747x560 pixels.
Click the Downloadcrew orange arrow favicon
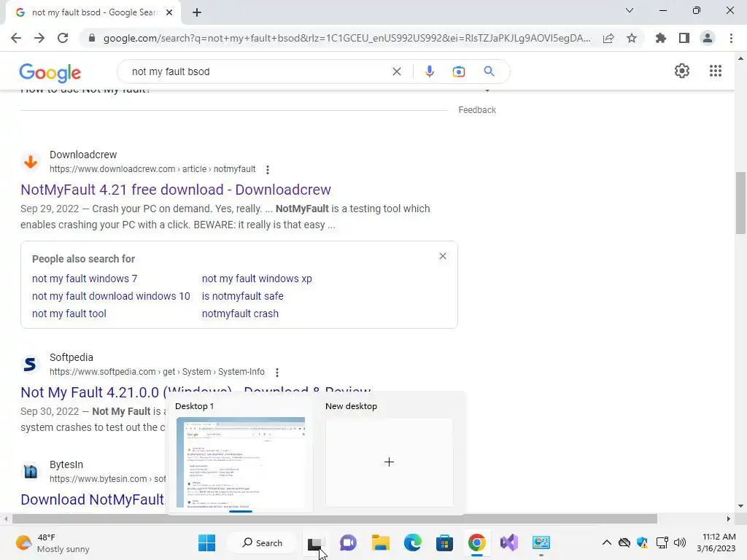point(31,162)
